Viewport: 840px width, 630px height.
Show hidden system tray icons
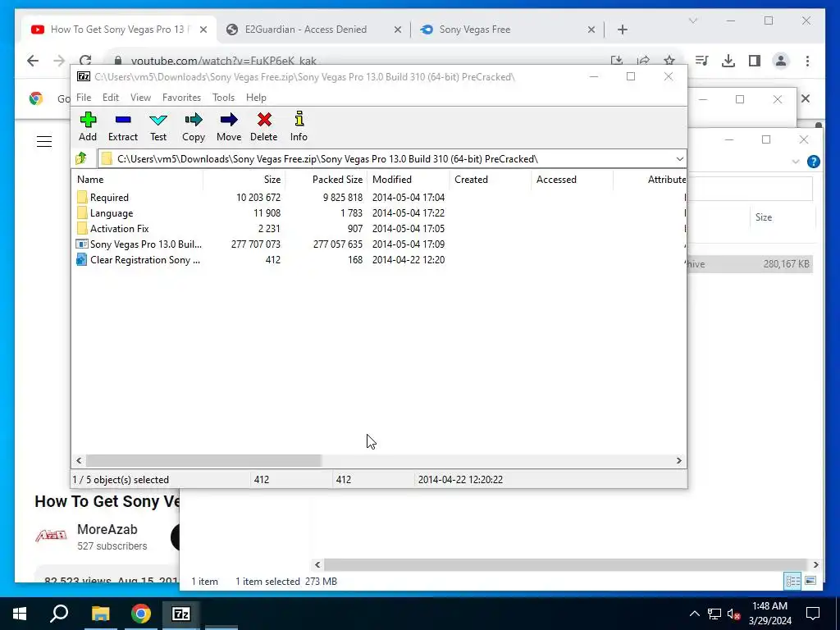click(694, 614)
